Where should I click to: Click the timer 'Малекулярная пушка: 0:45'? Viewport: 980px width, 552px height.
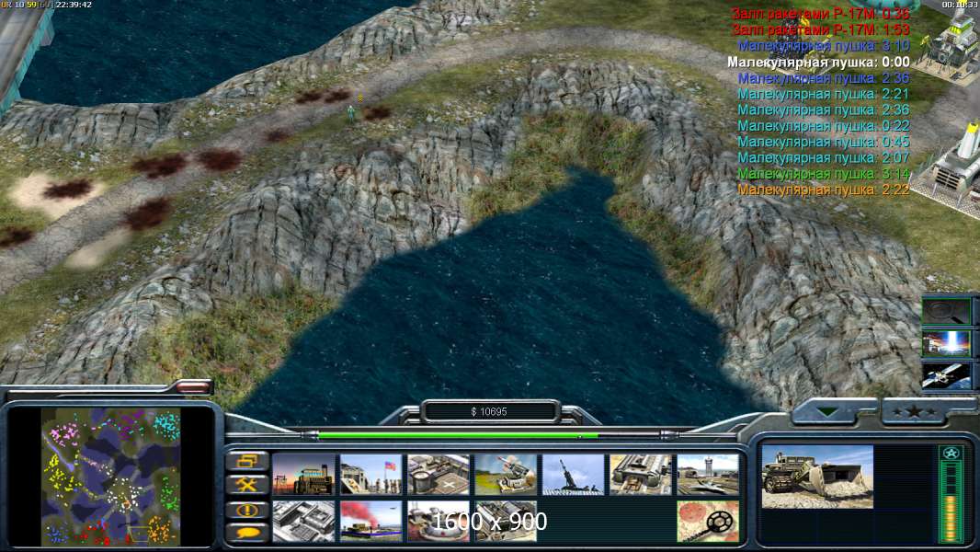pos(823,142)
